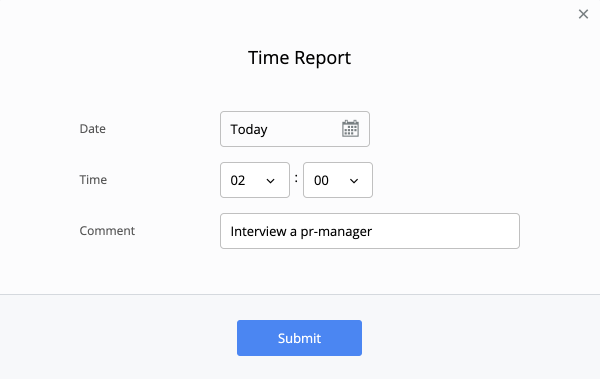Viewport: 600px width, 379px height.
Task: Expand the minutes dropdown chevron
Action: [354, 181]
